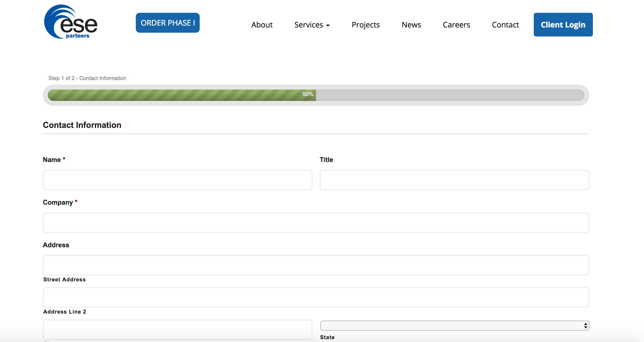Click the City input field

(177, 329)
